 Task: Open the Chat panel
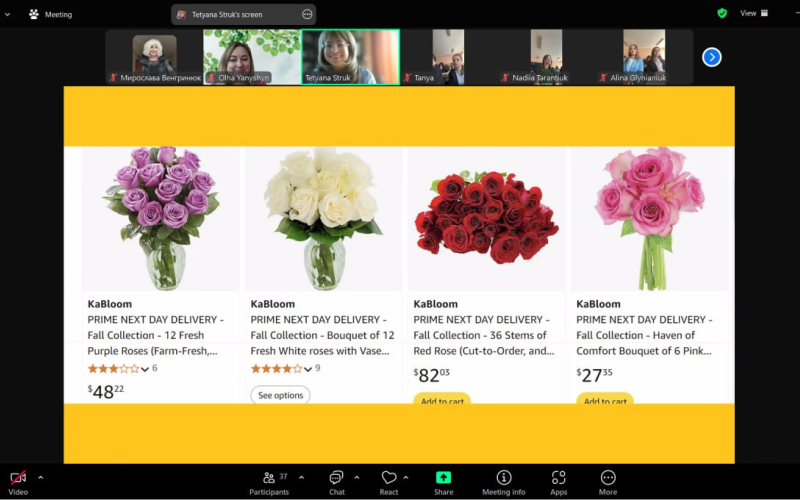tap(337, 483)
